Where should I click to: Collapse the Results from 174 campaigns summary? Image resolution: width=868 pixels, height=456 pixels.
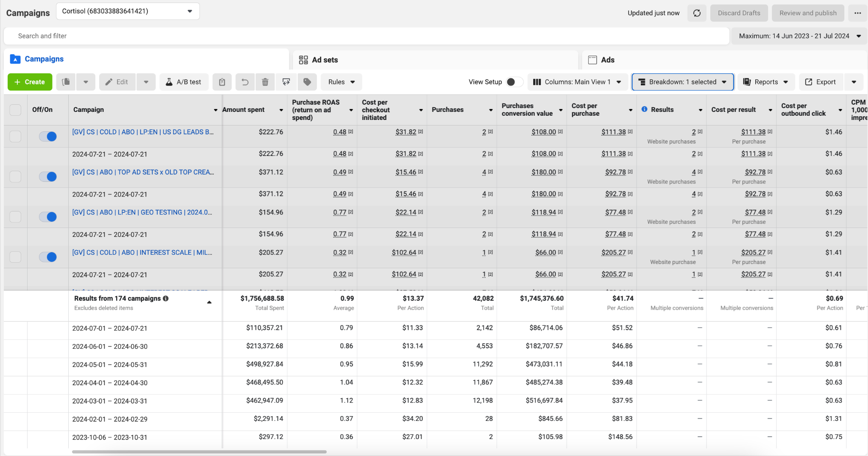click(x=209, y=302)
